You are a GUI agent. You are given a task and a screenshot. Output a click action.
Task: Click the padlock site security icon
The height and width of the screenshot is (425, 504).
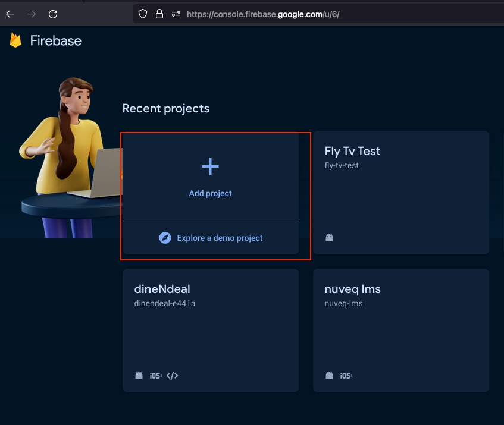(159, 14)
